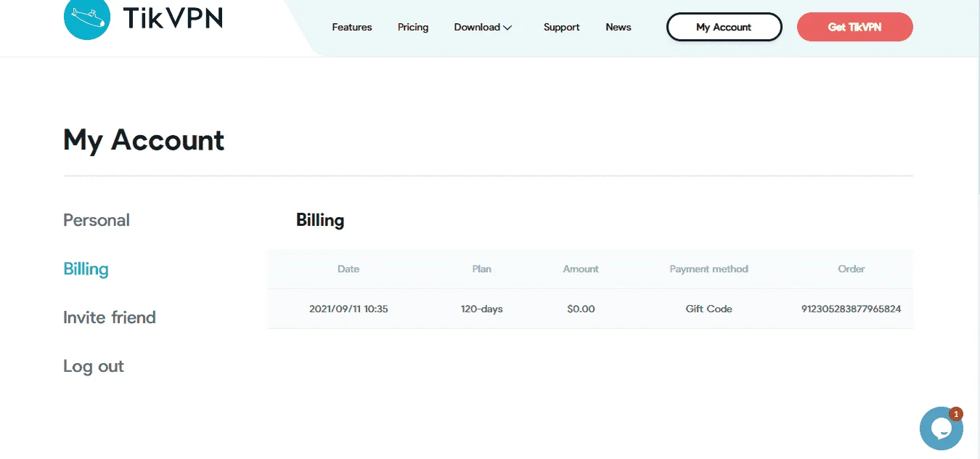Select the Gift Code payment cell
The image size is (980, 459).
point(709,309)
